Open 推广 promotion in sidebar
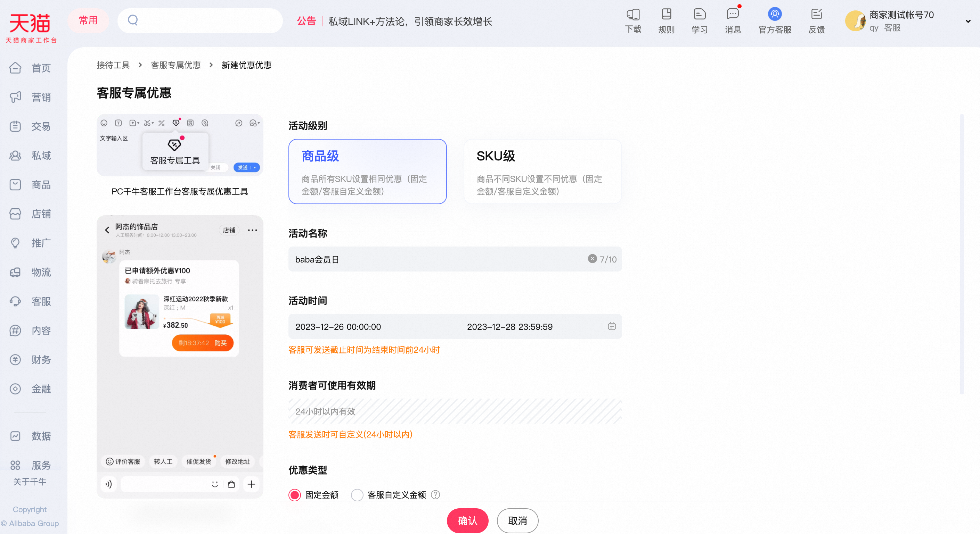 30,243
